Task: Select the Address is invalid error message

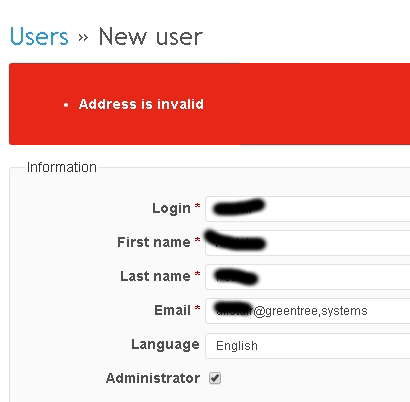Action: click(x=141, y=104)
